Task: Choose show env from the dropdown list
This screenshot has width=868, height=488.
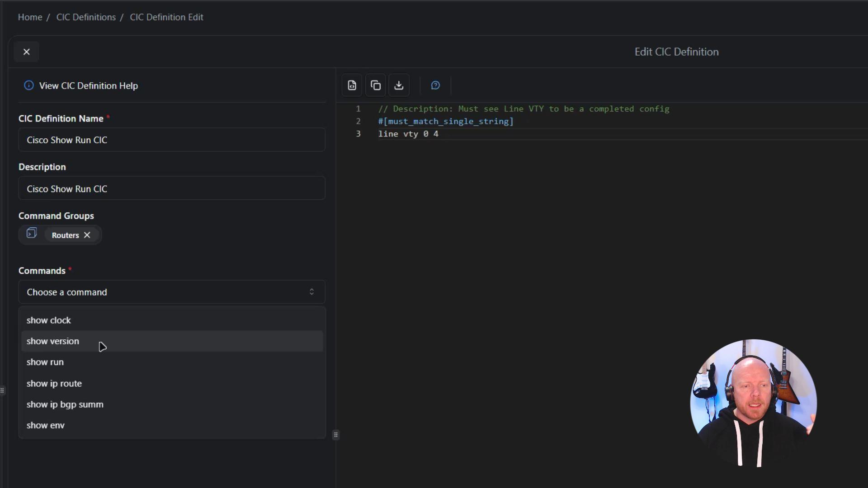Action: (x=46, y=425)
